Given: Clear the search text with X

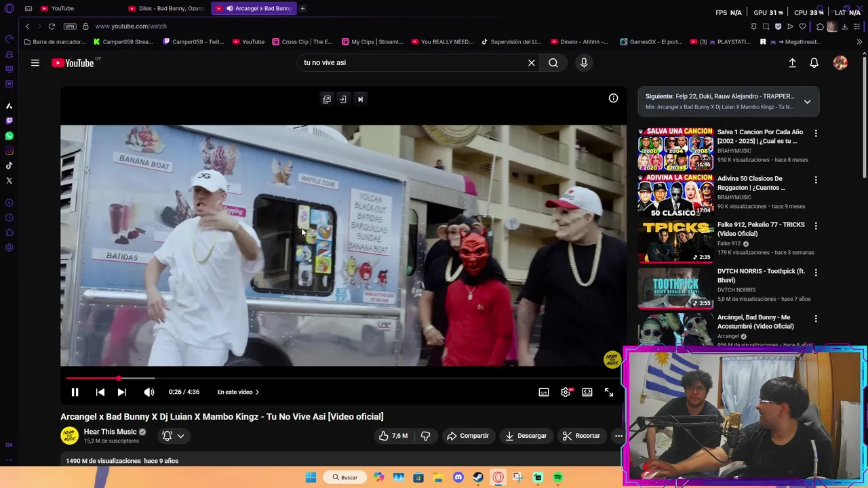Looking at the screenshot, I should (x=532, y=63).
